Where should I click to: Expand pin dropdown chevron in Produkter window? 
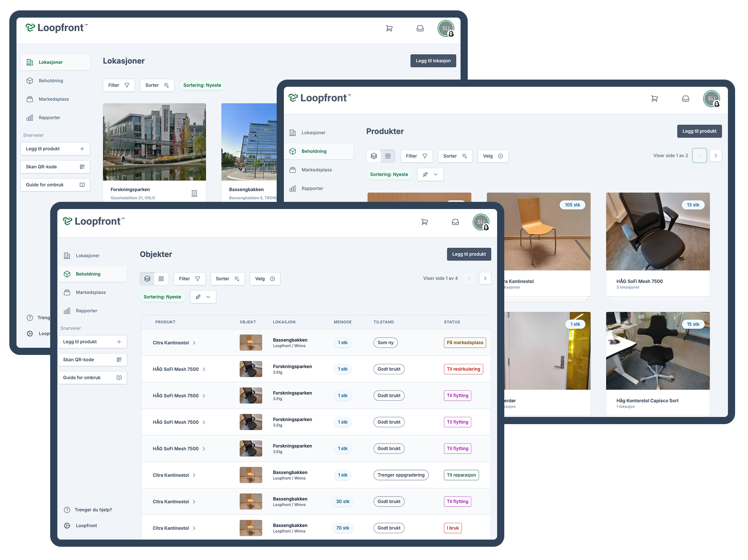pos(436,175)
